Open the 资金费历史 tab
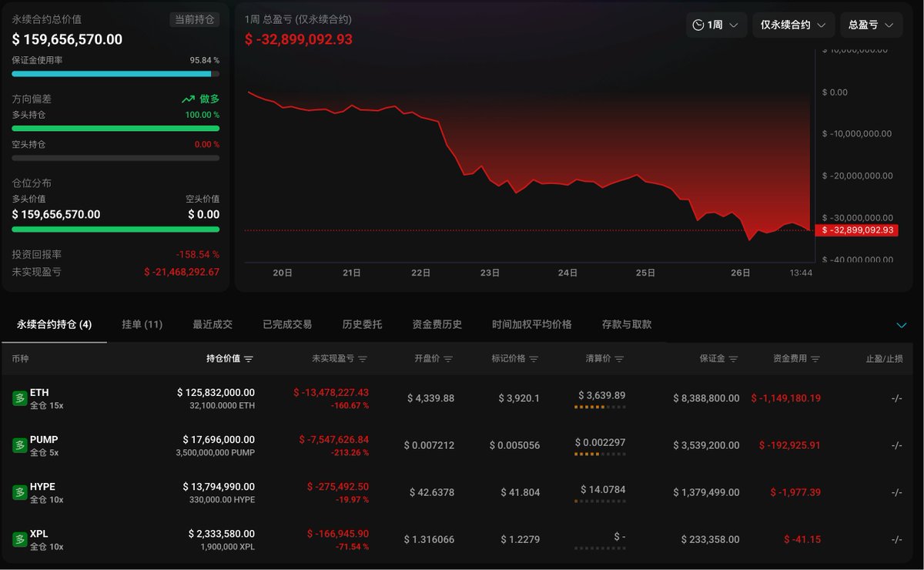This screenshot has height=570, width=924. [x=437, y=324]
